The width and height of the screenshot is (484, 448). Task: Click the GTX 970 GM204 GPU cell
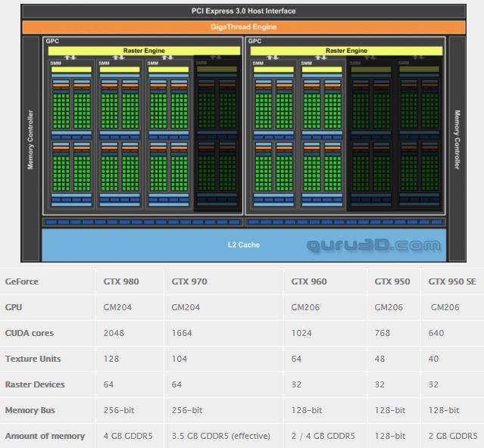[x=186, y=307]
